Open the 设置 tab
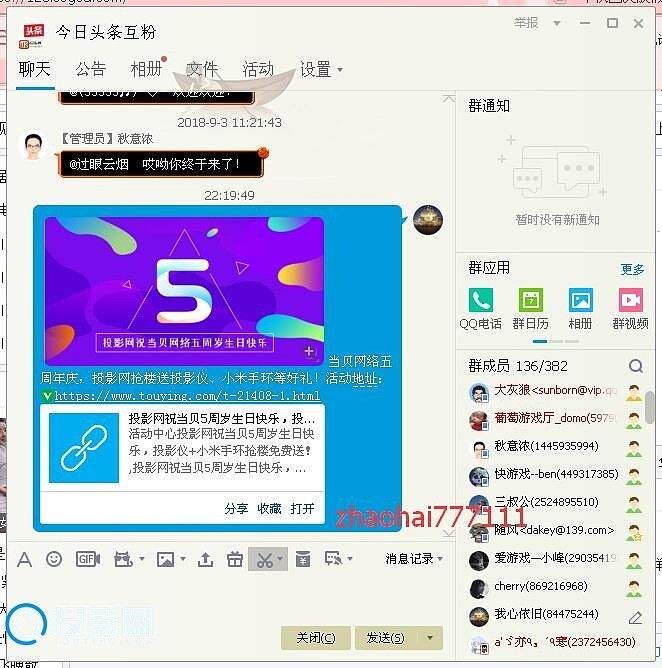Image resolution: width=662 pixels, height=668 pixels. point(316,69)
